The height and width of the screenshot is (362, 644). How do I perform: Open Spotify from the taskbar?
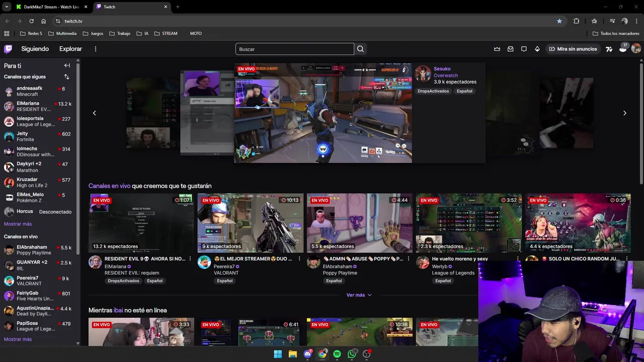coord(337,354)
